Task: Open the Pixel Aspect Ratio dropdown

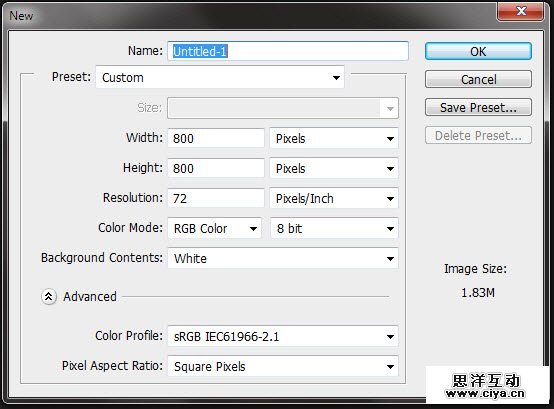Action: point(283,366)
